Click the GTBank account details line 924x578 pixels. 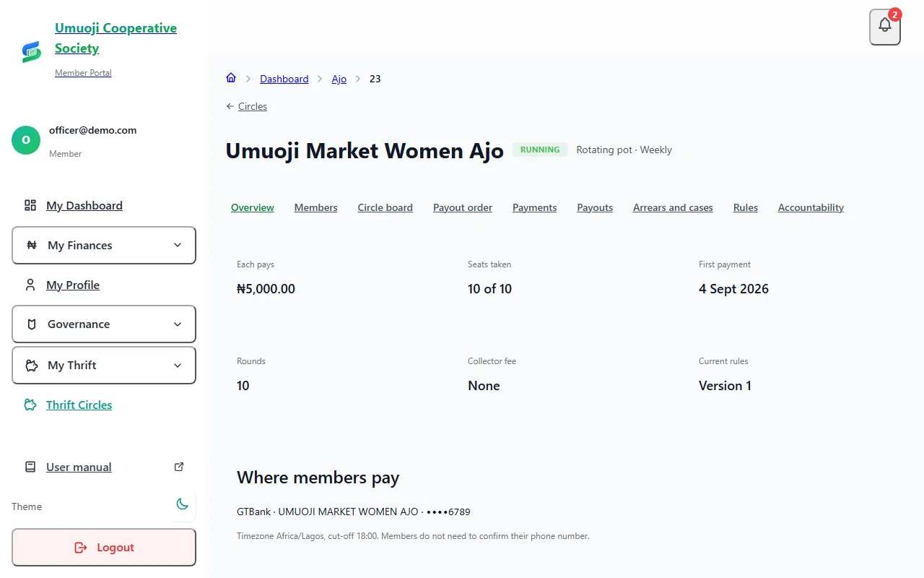(x=354, y=512)
